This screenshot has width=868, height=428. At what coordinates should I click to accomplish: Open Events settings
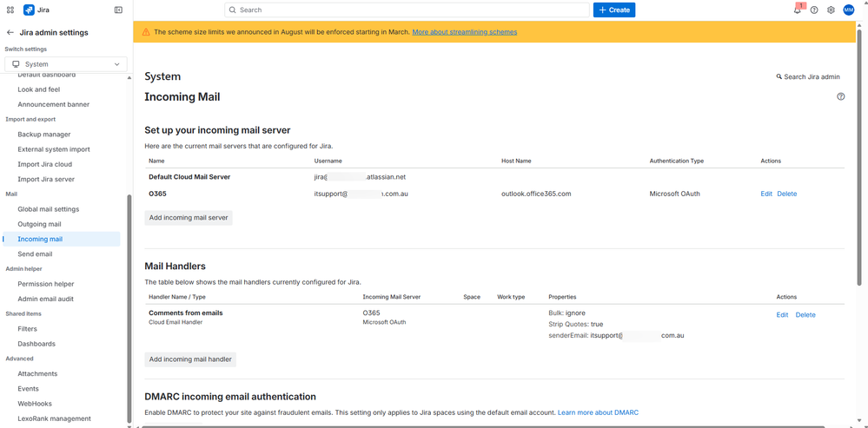tap(28, 388)
